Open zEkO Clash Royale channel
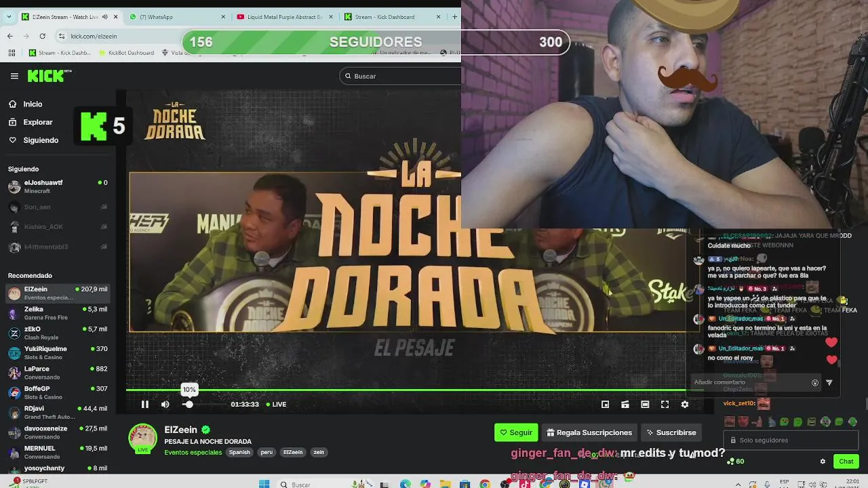868x488 pixels. (x=58, y=333)
